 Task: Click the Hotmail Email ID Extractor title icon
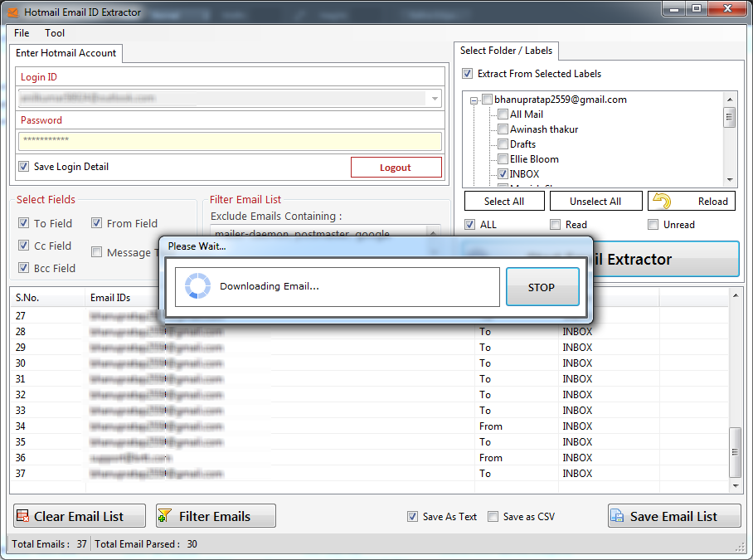[13, 12]
